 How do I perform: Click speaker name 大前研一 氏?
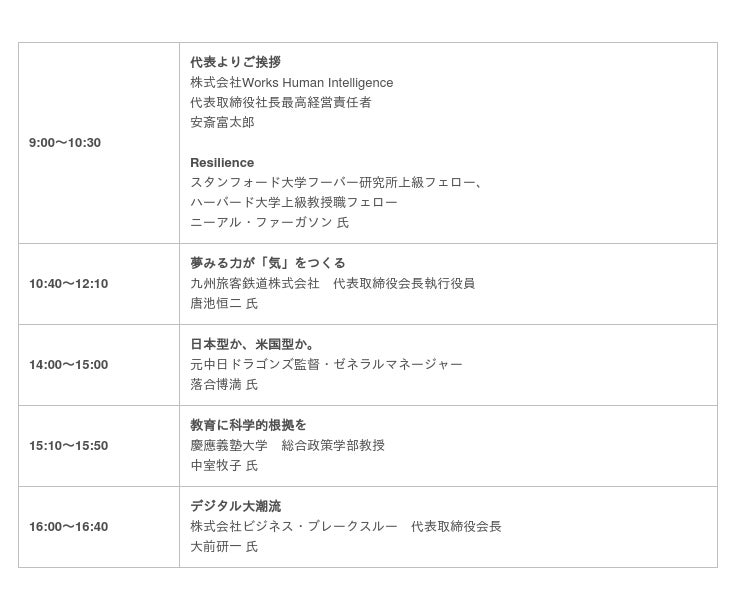(224, 546)
